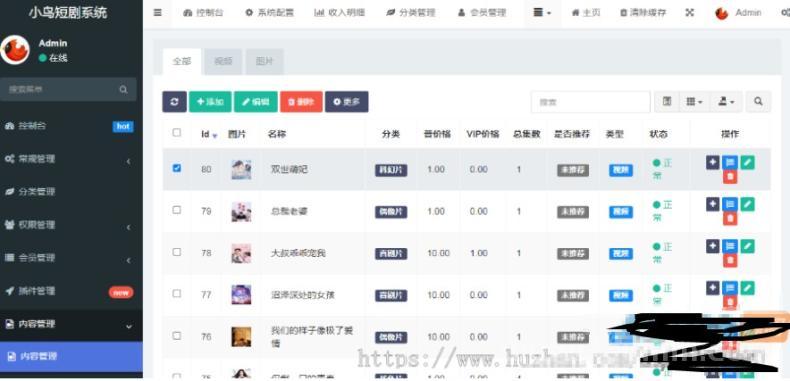Click the red trash icon for row 78

[730, 260]
